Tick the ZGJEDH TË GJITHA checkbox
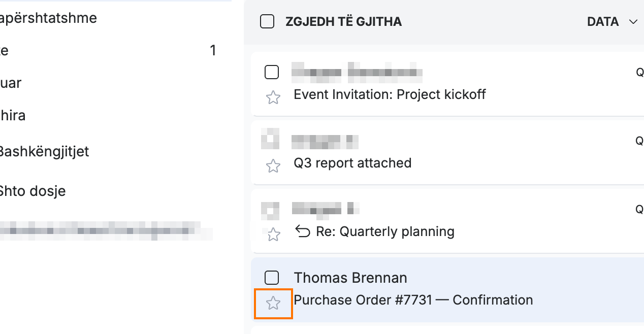Screen dimensions: 644x334 coord(267,21)
